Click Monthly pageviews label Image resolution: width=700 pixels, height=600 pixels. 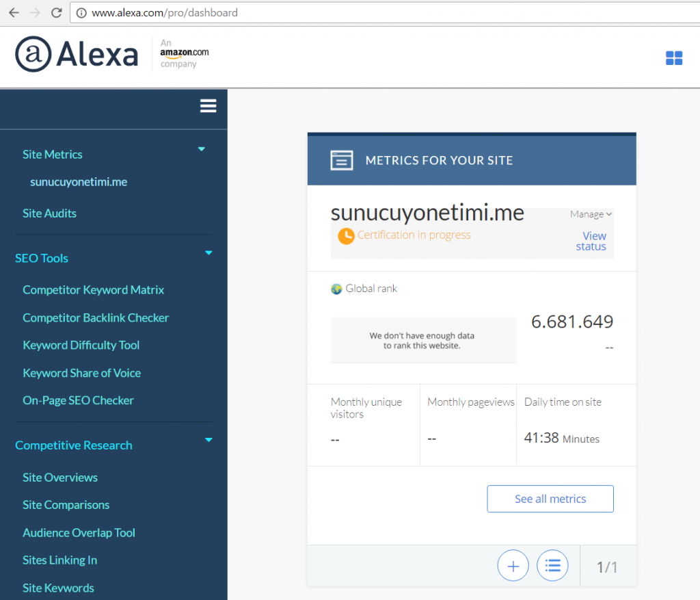click(471, 402)
